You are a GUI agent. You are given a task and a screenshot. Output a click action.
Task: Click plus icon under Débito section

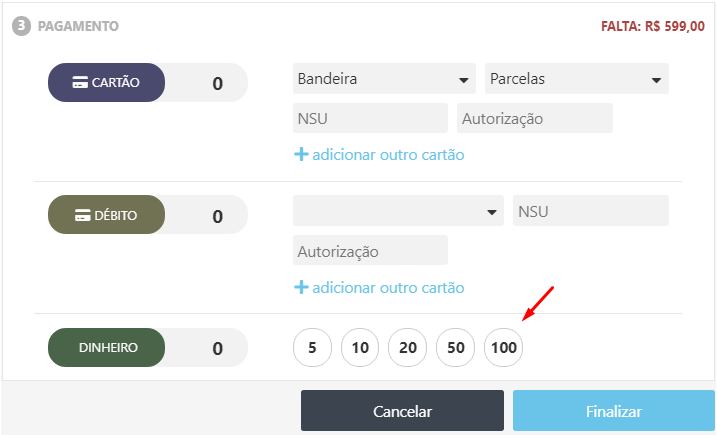click(x=300, y=287)
